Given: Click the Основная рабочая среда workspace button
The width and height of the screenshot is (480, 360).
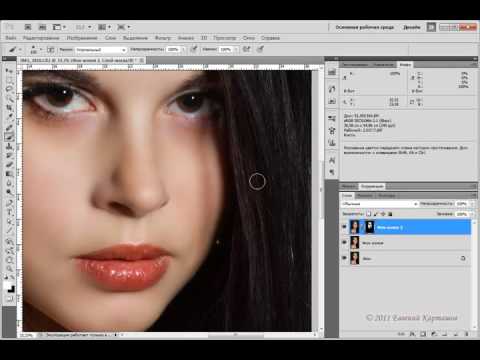Looking at the screenshot, I should point(365,27).
